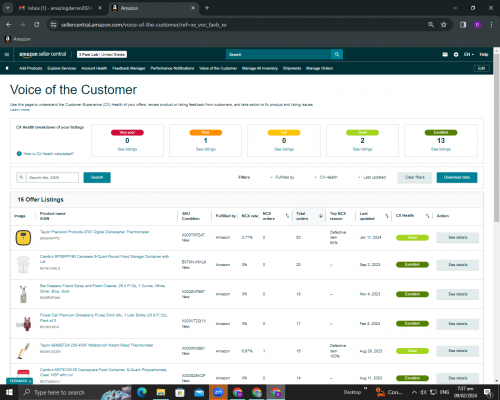Click the browser address bar URL
Screen dimensions: 500x400
click(144, 25)
